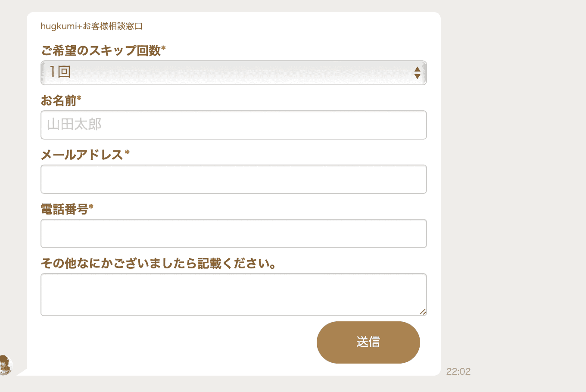Click the 22:02 message timestamp

pyautogui.click(x=458, y=371)
